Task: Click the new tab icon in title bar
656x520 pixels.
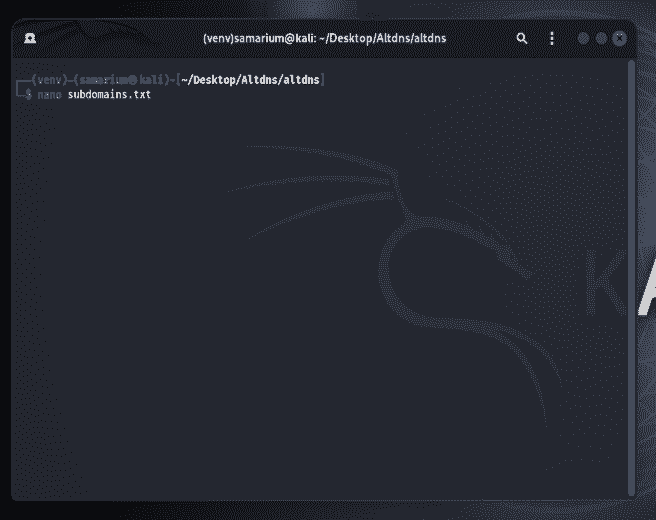Action: click(30, 38)
